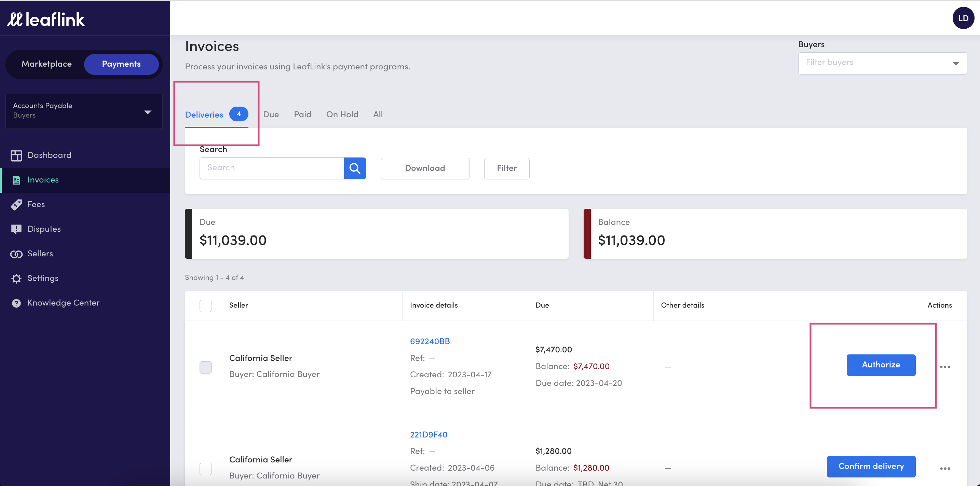Click into the invoice Search field
Screen dimensions: 980x486
(272, 168)
